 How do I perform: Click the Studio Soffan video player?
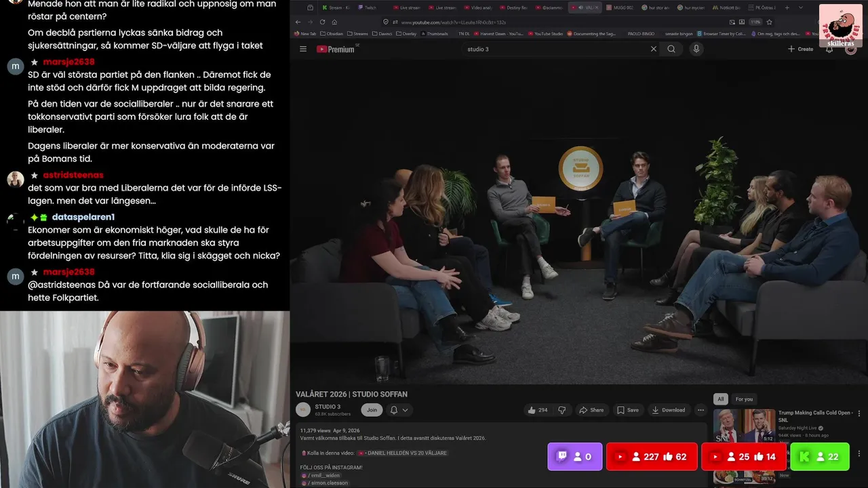click(578, 222)
